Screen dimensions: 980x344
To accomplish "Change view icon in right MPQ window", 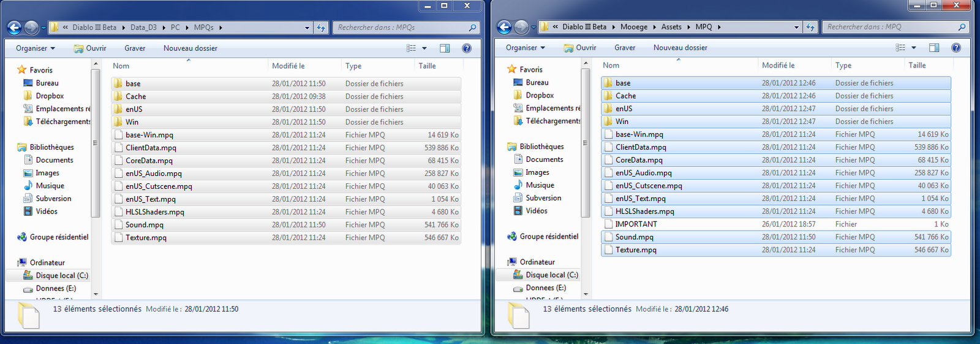I will click(x=900, y=48).
